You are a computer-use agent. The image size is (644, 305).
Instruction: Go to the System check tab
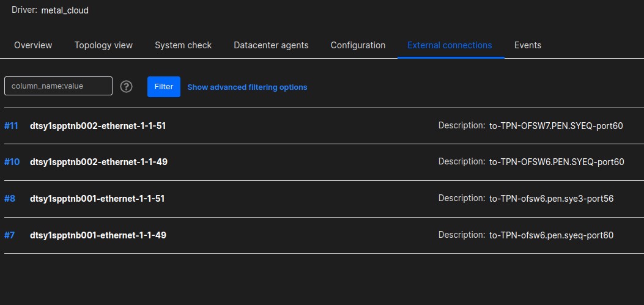pyautogui.click(x=183, y=45)
